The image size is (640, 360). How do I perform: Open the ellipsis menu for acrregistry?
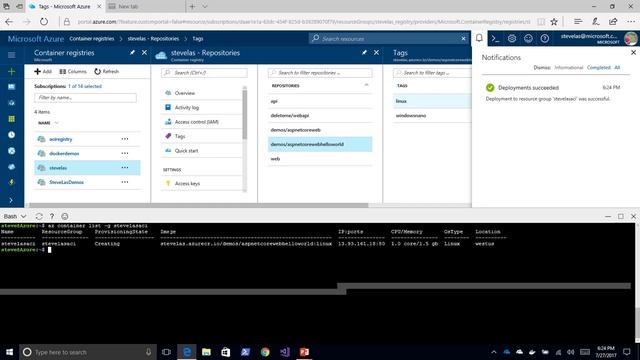pos(125,139)
